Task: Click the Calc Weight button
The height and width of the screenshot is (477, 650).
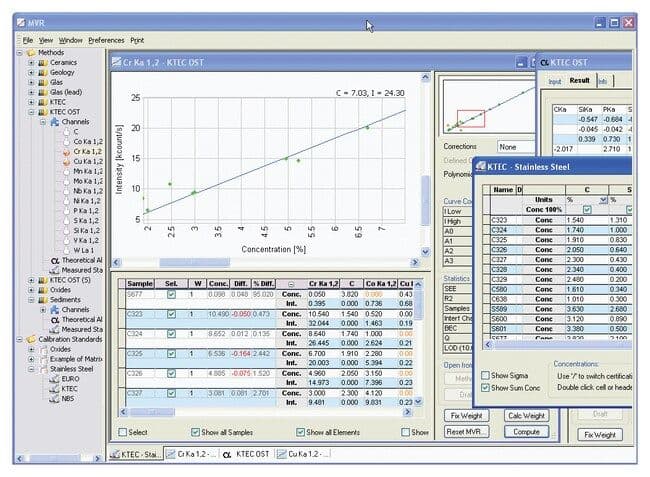Action: (x=526, y=416)
